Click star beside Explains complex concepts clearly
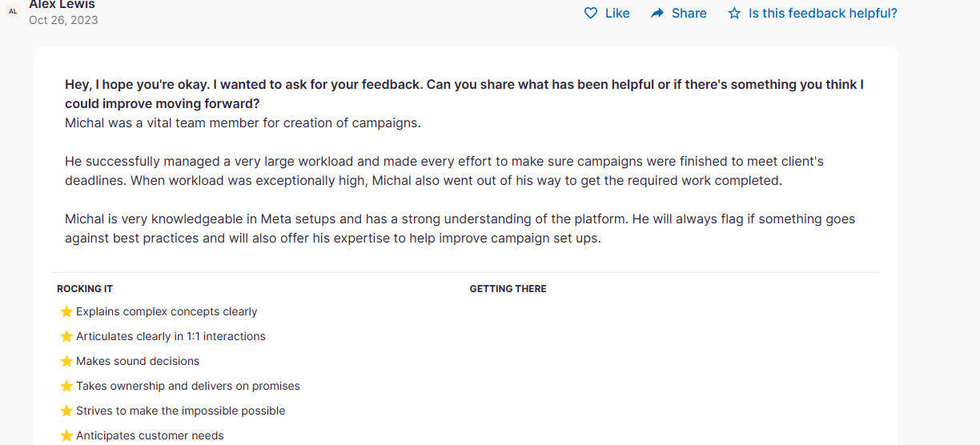The height and width of the screenshot is (445, 980). click(66, 311)
